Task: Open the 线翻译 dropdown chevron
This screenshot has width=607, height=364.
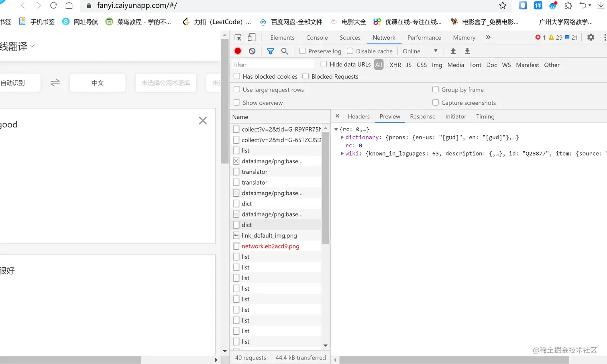Action: coord(33,46)
